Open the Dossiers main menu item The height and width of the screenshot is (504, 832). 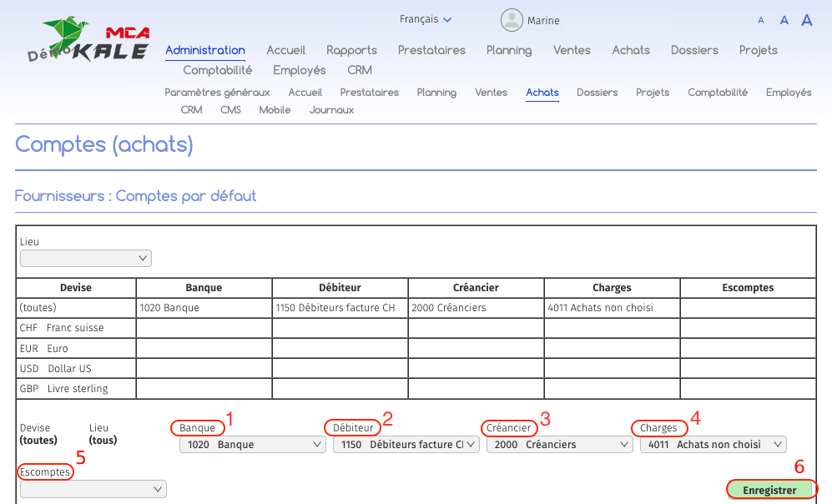tap(693, 50)
